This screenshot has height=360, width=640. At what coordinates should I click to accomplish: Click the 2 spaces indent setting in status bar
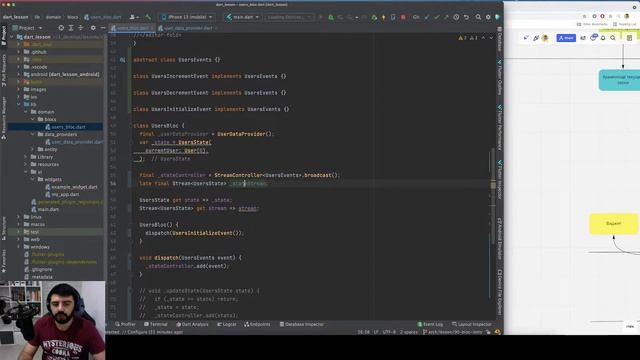pos(409,332)
